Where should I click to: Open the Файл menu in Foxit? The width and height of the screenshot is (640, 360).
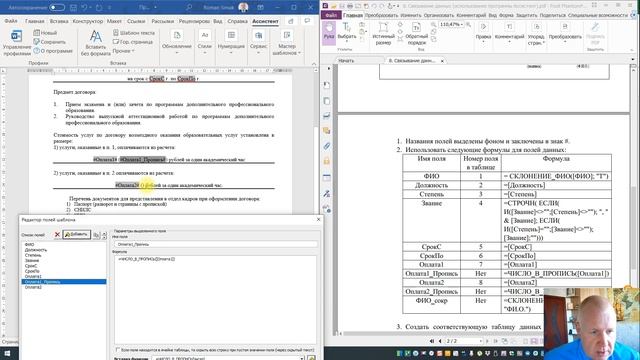tap(331, 15)
